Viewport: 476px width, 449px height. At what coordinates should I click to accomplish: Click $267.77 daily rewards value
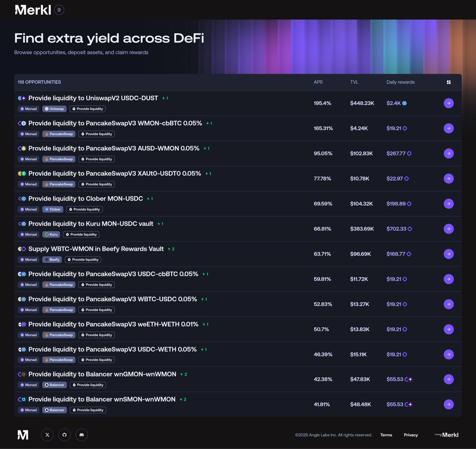click(x=396, y=154)
